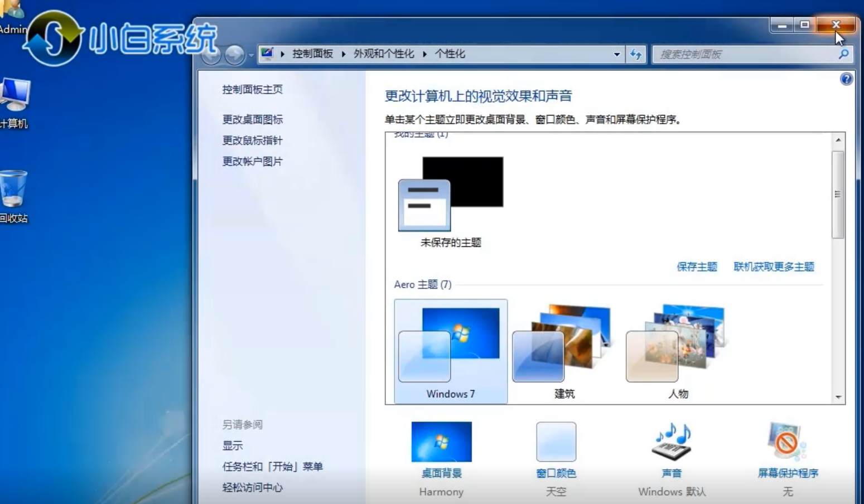
Task: Open 更改帐户图片 link
Action: coord(252,161)
